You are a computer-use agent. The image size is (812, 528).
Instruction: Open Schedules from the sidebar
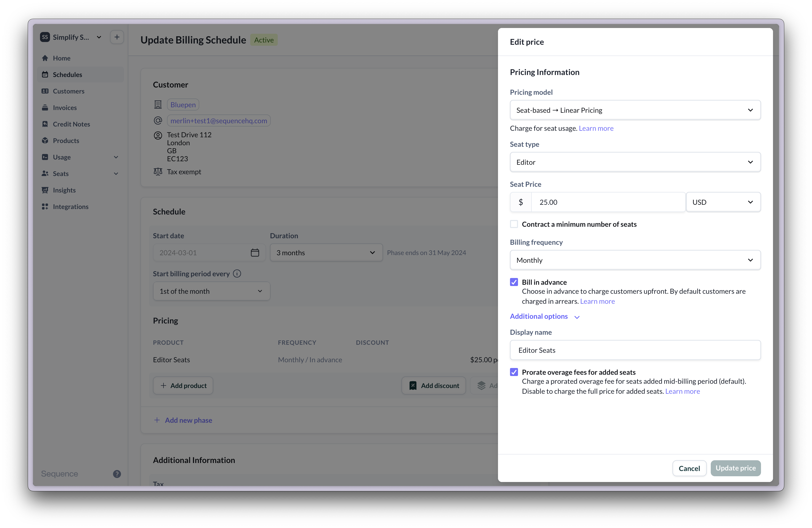67,74
